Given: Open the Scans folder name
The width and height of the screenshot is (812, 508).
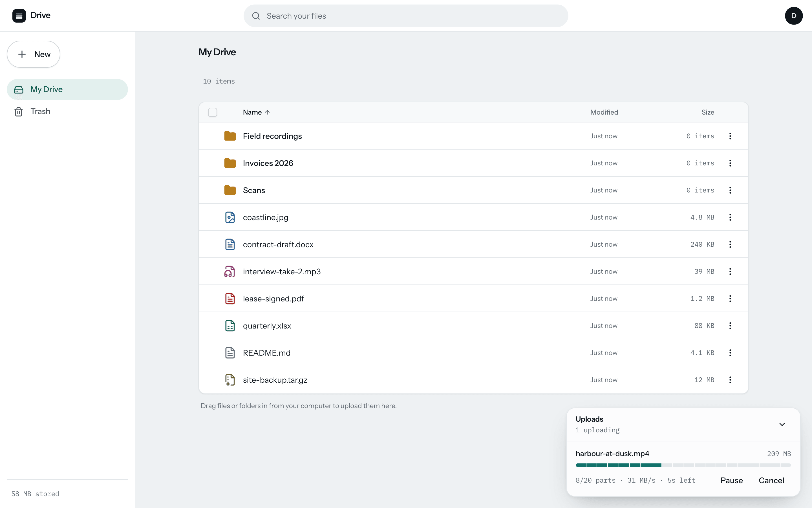Looking at the screenshot, I should pos(254,190).
